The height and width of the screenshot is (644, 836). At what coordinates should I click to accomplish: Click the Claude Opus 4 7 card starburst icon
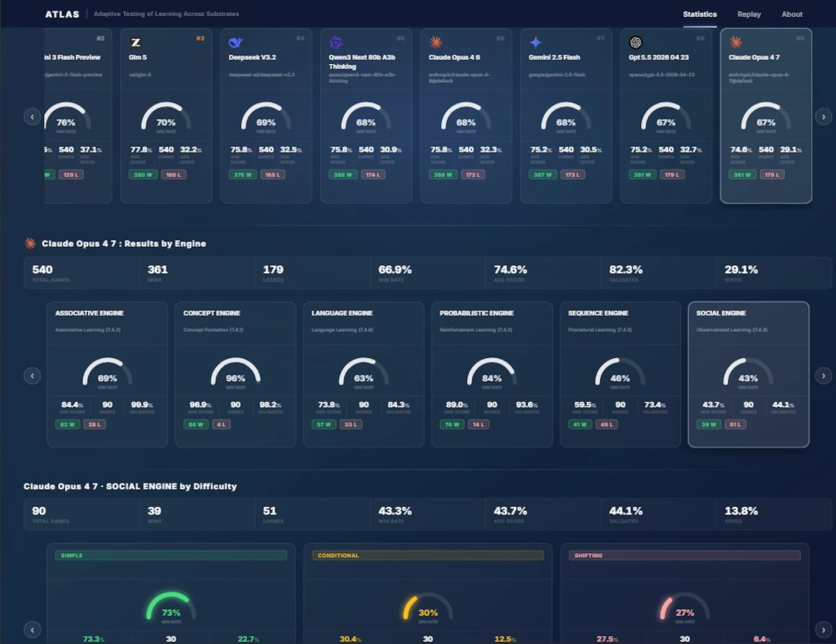(x=736, y=42)
